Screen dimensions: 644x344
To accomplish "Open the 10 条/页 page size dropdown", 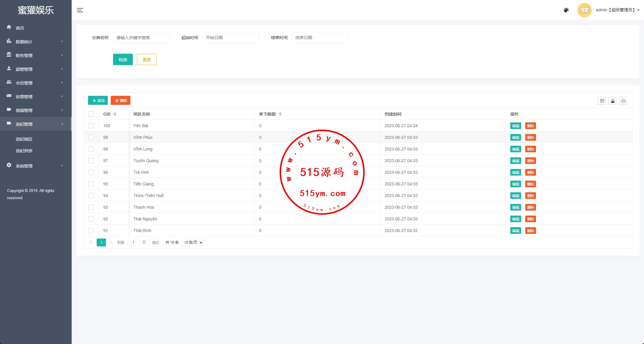I will (x=193, y=242).
